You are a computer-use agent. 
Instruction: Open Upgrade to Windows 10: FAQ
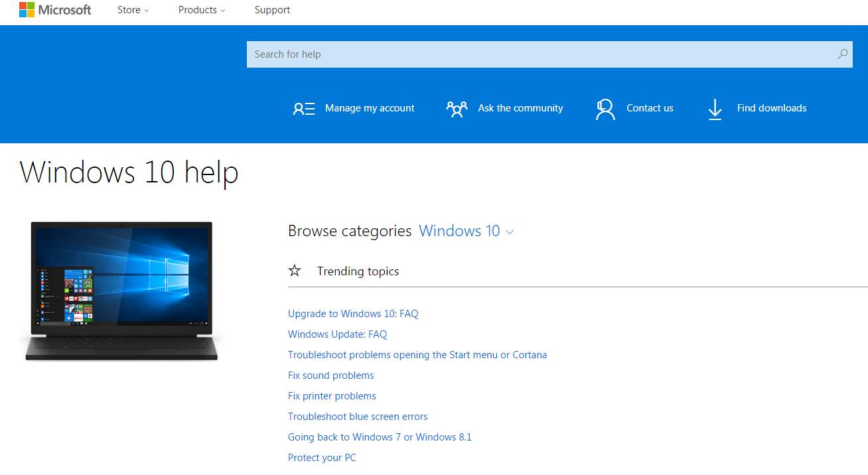coord(353,313)
